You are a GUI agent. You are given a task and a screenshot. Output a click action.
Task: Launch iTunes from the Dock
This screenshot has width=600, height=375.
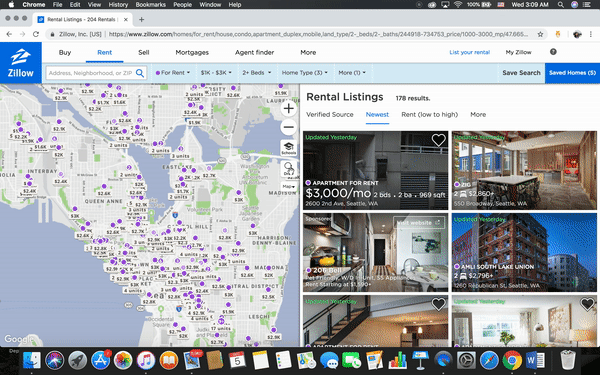point(146,360)
